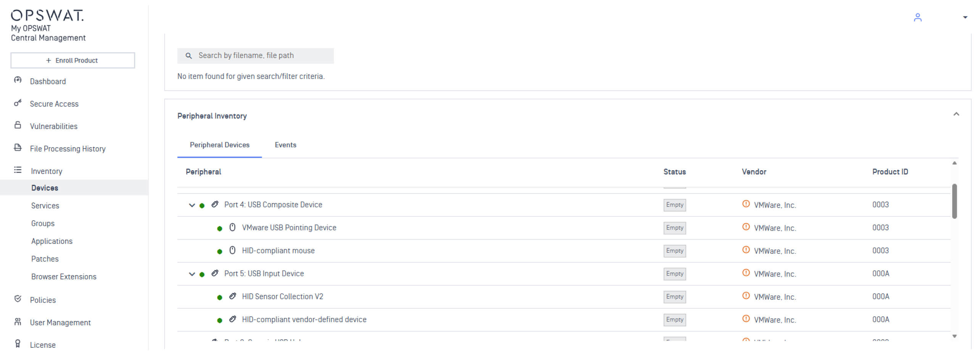Screen dimensions: 980x363
Task: Collapse Port 4: USB Composite Device row
Action: (192, 205)
